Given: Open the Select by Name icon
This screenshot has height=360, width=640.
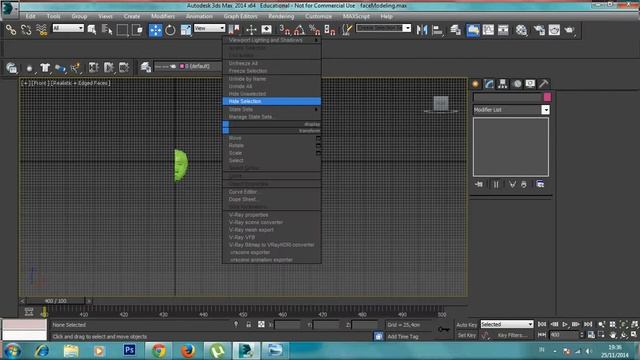Looking at the screenshot, I should [x=107, y=30].
